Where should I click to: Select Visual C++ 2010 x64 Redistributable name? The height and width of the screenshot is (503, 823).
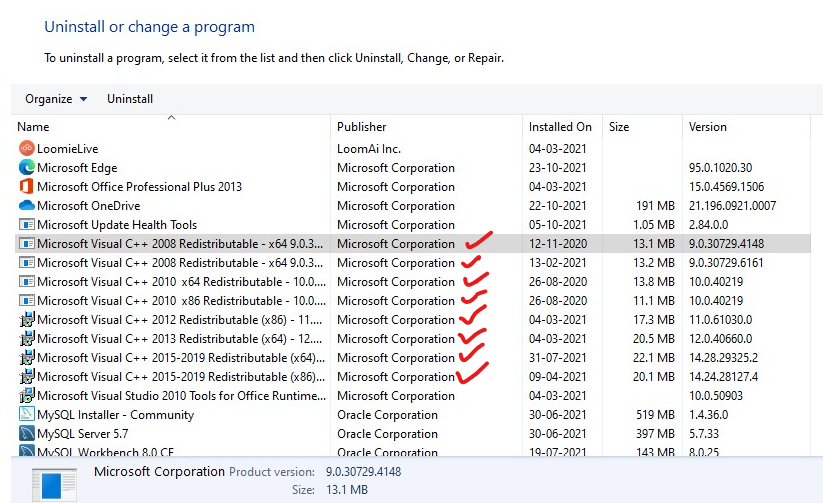point(182,281)
